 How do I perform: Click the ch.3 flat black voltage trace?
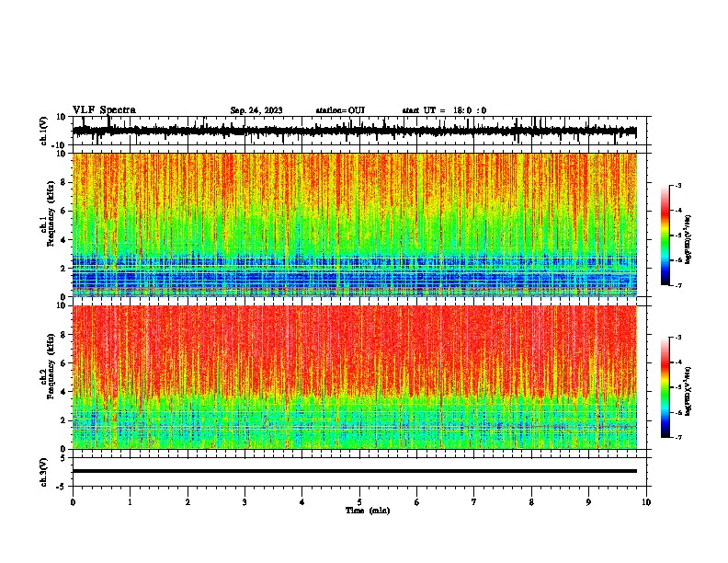pyautogui.click(x=354, y=471)
